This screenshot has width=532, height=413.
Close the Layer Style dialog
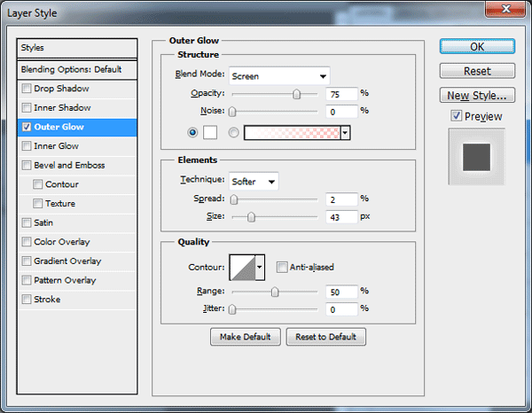[505, 9]
